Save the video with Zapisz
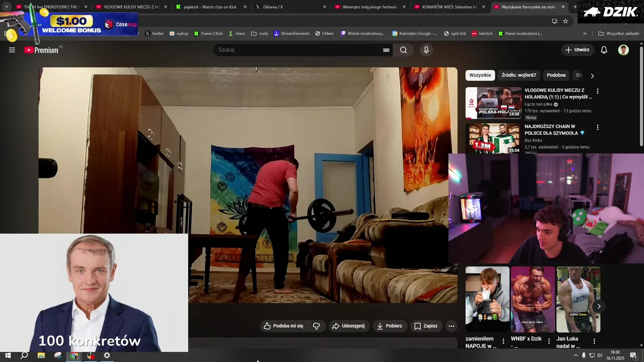Screen dimensions: 644x362 (x=426, y=326)
